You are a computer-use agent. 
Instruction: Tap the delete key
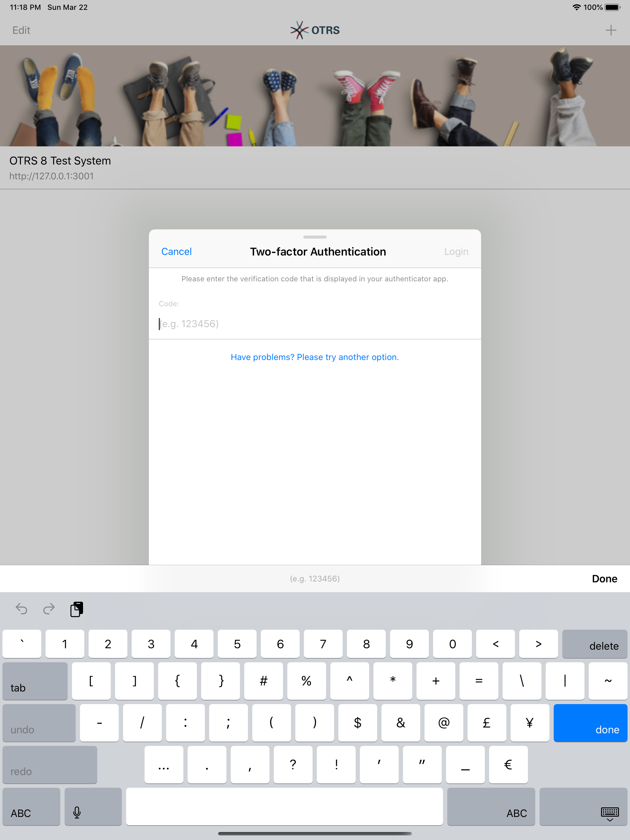[x=595, y=644]
